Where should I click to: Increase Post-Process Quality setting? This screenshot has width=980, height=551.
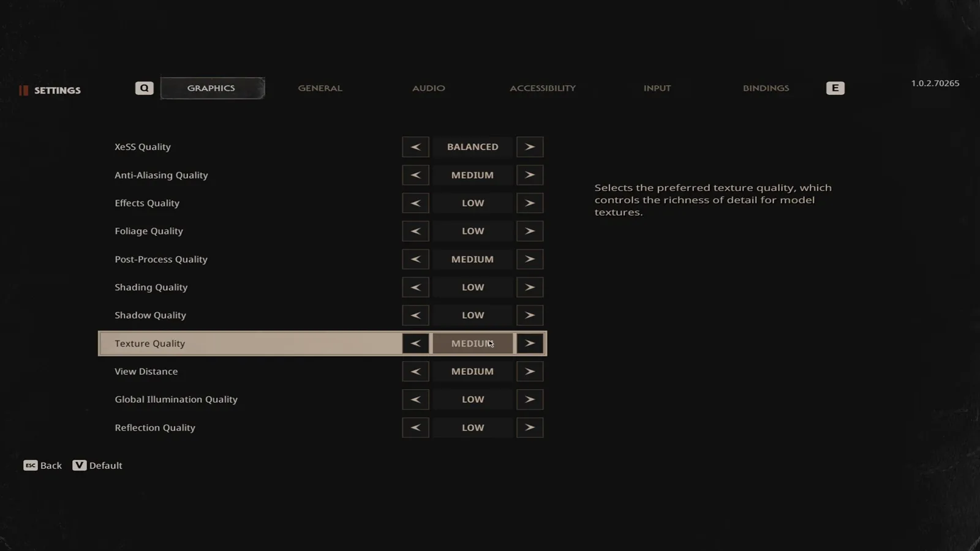point(530,260)
